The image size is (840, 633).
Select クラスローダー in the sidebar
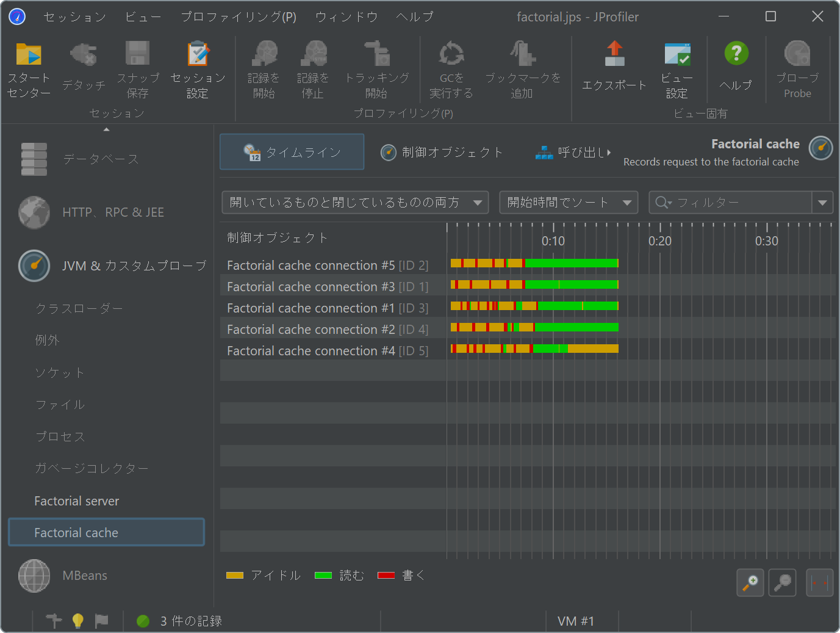(x=79, y=308)
